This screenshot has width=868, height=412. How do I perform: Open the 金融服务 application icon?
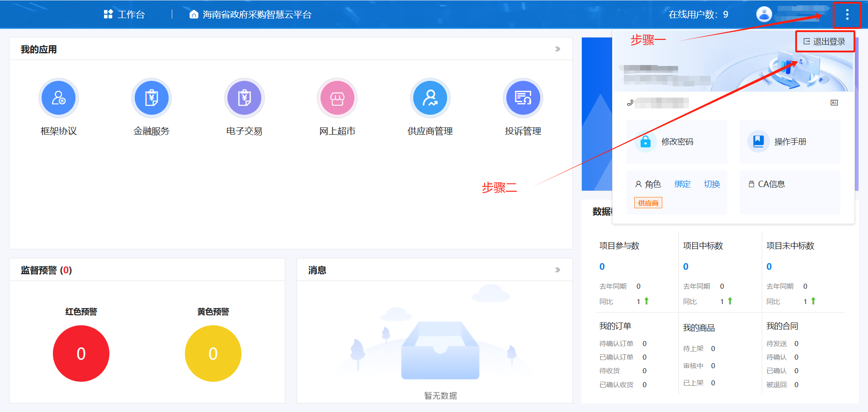click(151, 98)
